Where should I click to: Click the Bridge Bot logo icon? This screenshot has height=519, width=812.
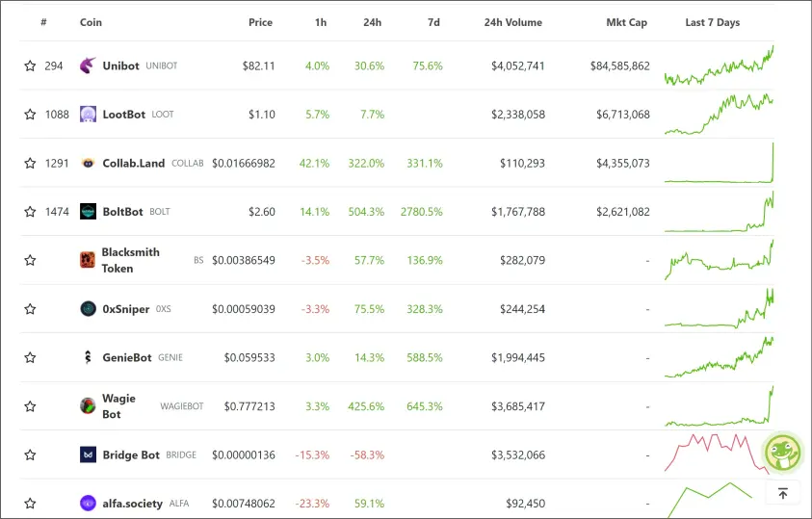click(88, 454)
